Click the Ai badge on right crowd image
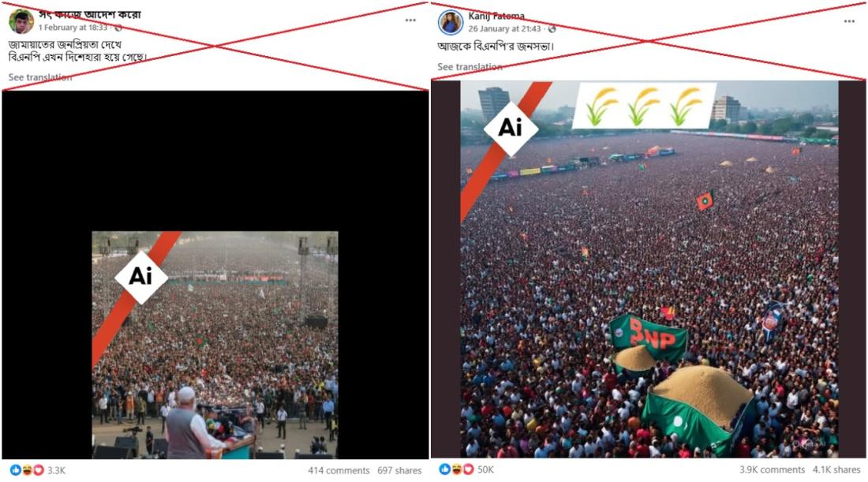Viewport: 868px width, 482px height. 511,128
